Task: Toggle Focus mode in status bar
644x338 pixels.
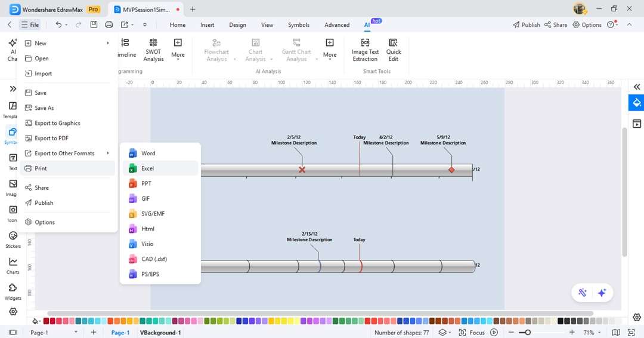Action: click(472, 332)
